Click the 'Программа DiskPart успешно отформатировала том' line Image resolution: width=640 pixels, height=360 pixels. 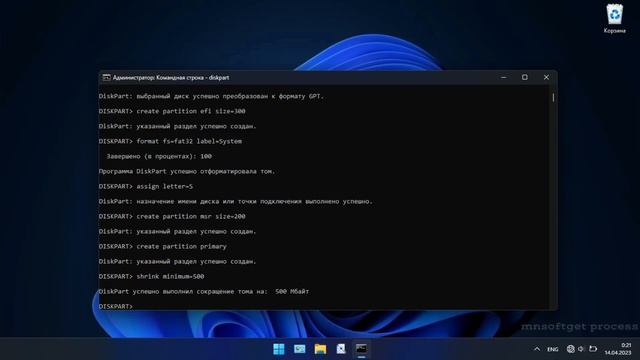coord(187,171)
